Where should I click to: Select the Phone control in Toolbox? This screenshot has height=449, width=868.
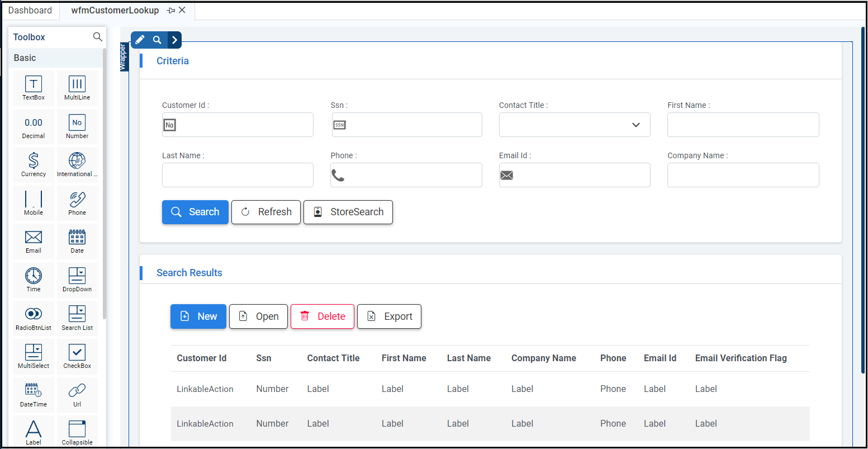pyautogui.click(x=77, y=203)
